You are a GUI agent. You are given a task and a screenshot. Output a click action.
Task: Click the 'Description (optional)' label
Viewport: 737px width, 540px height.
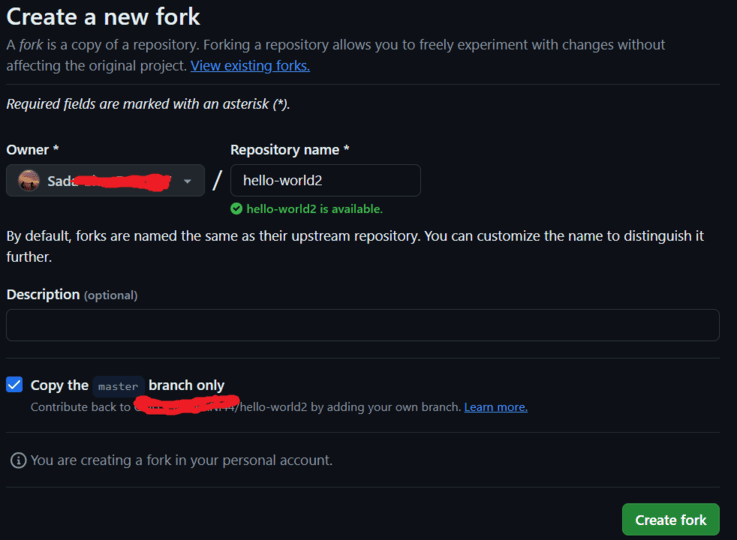[x=72, y=295]
